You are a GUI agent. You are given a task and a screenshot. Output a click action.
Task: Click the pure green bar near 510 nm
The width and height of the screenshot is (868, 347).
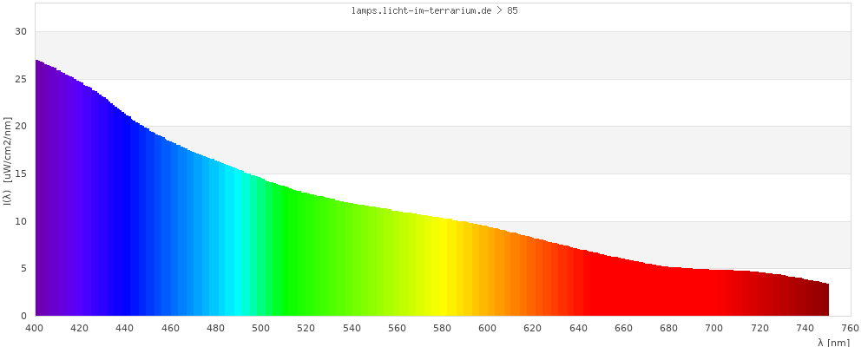(x=284, y=252)
